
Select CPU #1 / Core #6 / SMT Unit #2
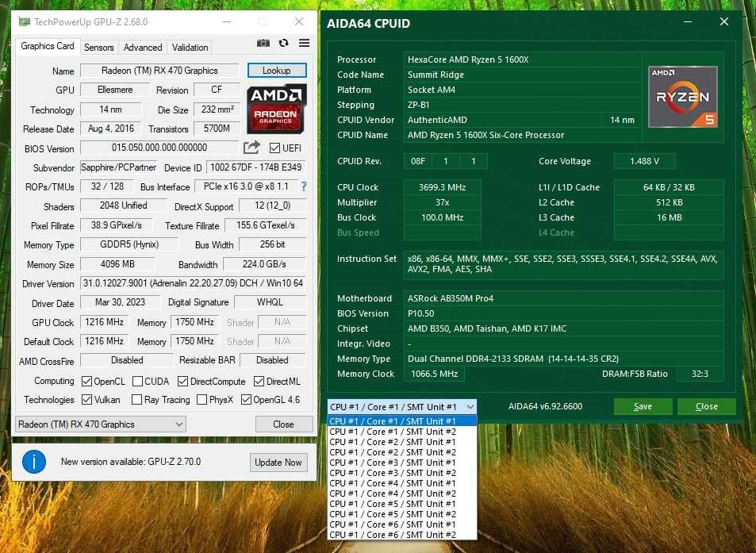click(402, 535)
